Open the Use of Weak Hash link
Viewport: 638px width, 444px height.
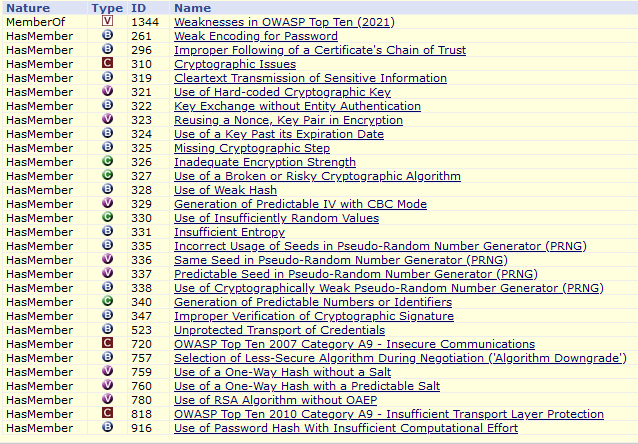[225, 190]
